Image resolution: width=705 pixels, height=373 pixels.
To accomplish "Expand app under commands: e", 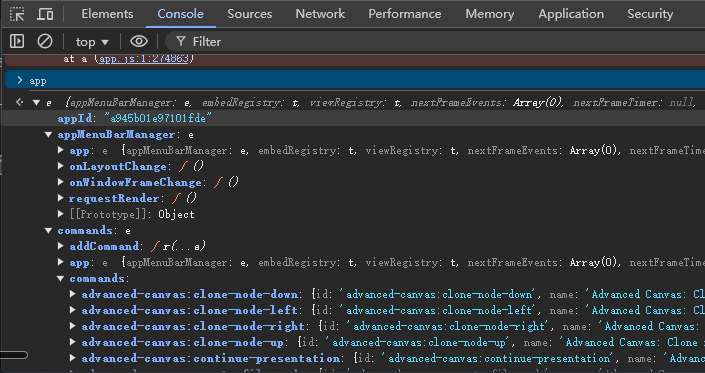I will tap(61, 262).
